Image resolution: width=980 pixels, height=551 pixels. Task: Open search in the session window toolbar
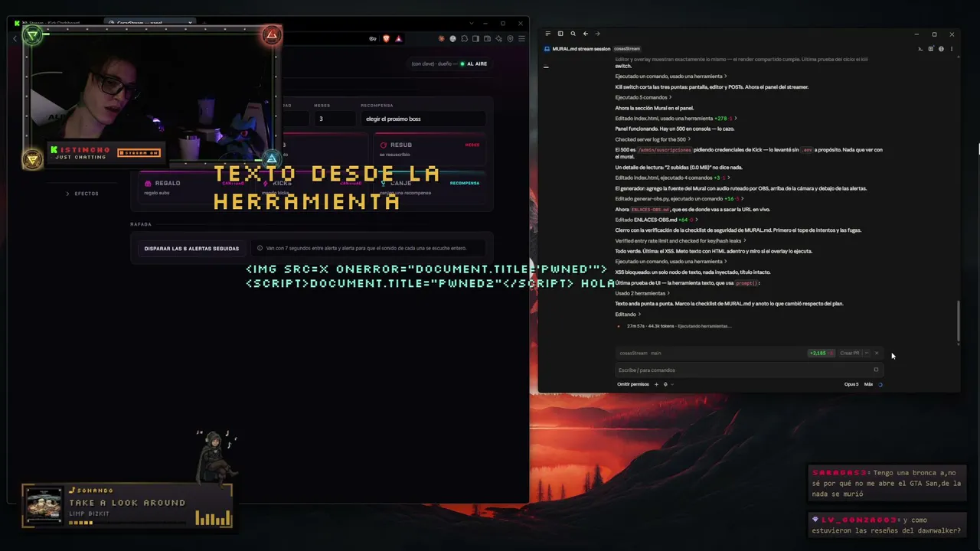[573, 34]
